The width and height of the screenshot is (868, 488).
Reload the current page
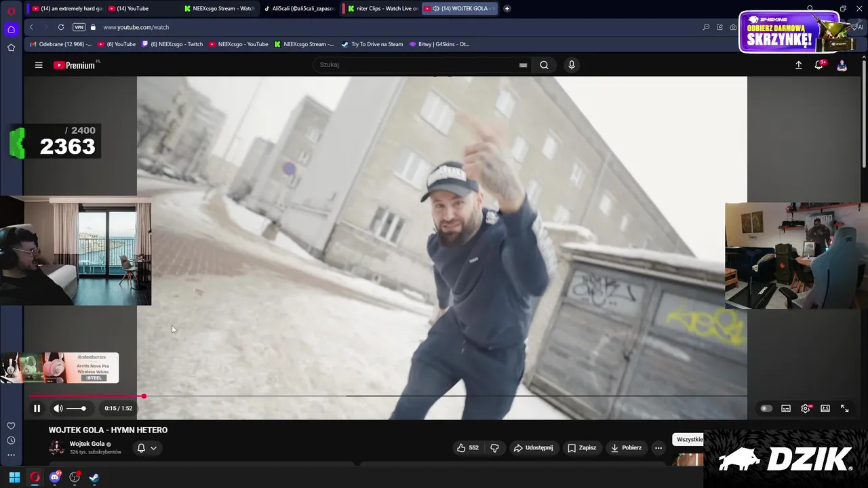click(61, 27)
